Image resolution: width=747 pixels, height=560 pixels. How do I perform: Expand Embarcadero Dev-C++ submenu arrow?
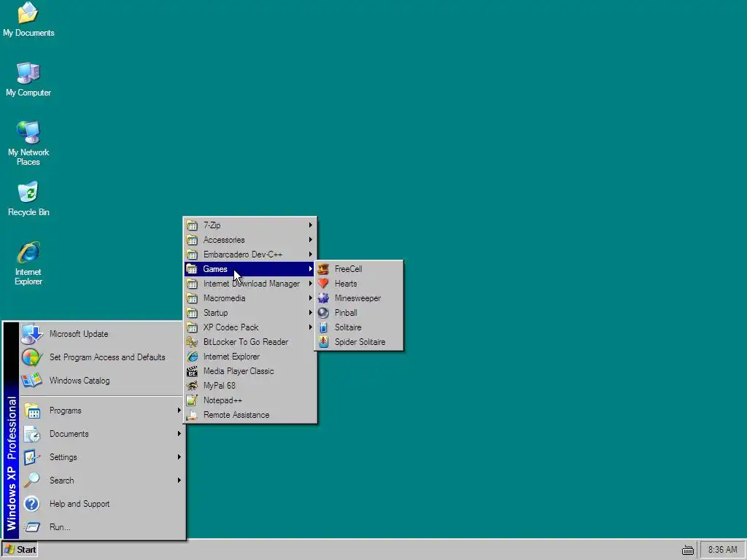310,254
